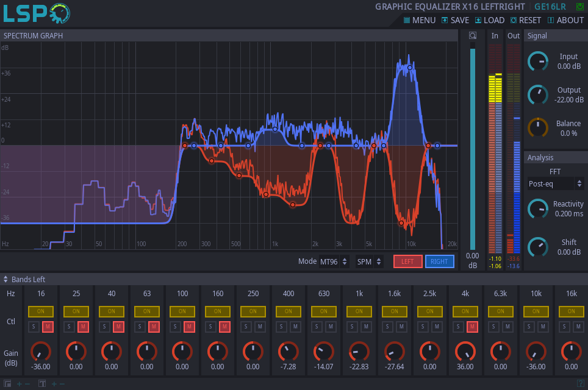Click the Output gain knob
This screenshot has width=588, height=390.
tap(538, 95)
